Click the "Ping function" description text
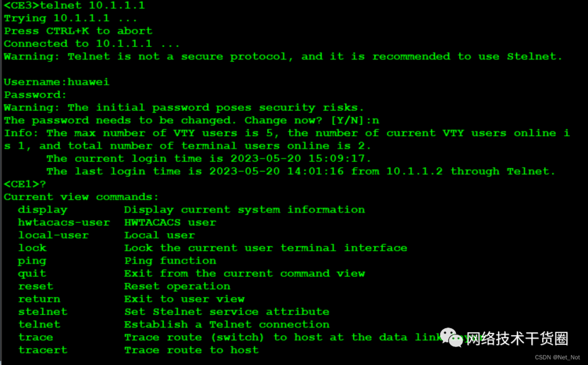 (170, 261)
